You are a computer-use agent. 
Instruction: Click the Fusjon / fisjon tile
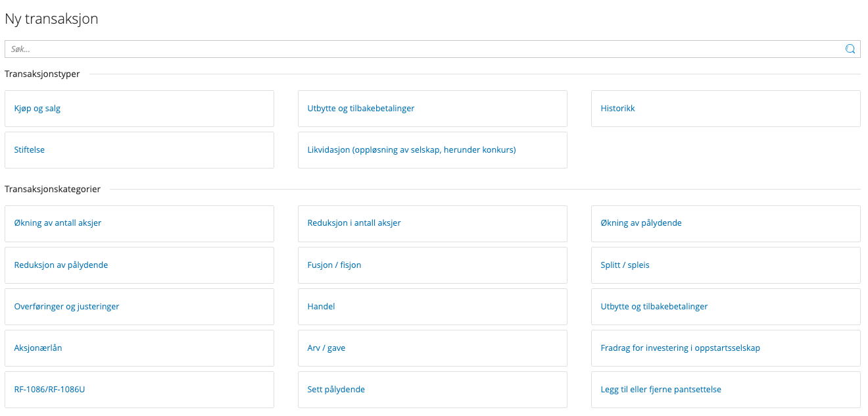coord(432,265)
